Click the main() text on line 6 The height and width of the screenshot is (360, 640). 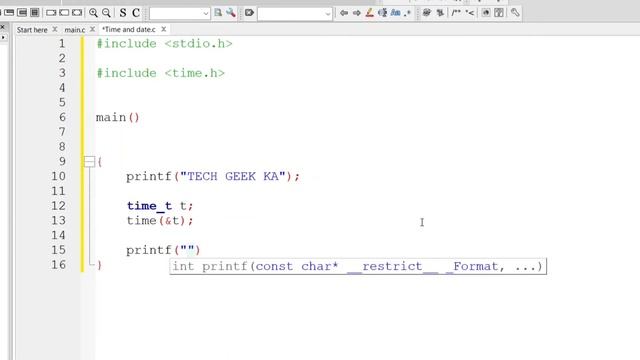point(118,118)
